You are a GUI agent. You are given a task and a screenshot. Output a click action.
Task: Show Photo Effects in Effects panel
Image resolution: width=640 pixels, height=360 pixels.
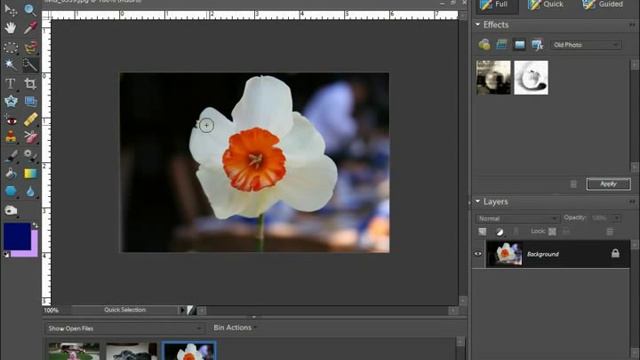[x=520, y=44]
